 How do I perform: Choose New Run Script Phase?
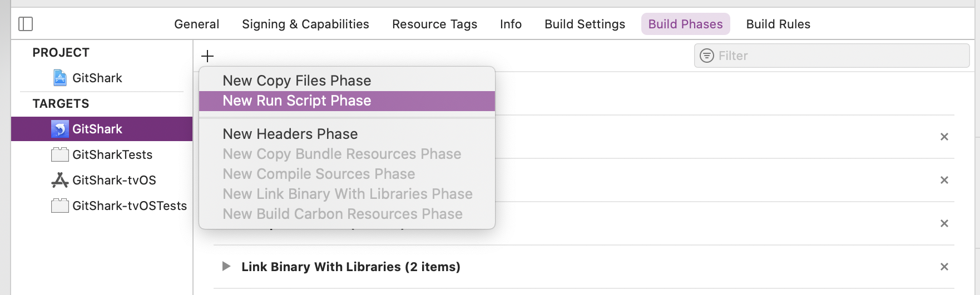[x=297, y=101]
